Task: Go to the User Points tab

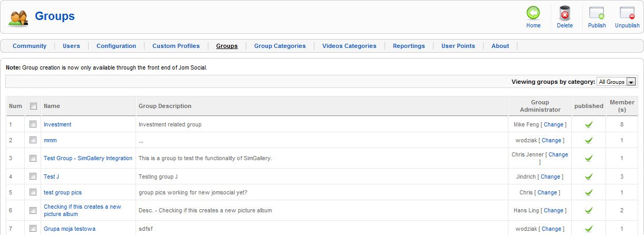Action: 458,46
